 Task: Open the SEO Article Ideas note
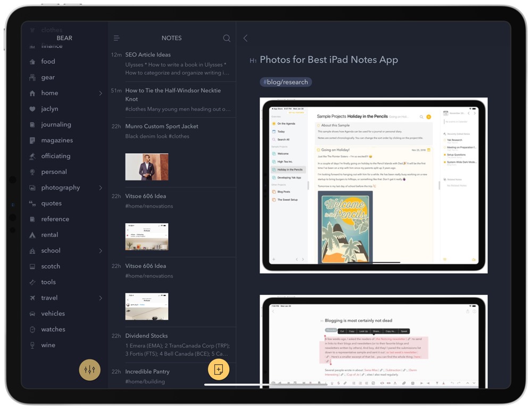pyautogui.click(x=172, y=64)
